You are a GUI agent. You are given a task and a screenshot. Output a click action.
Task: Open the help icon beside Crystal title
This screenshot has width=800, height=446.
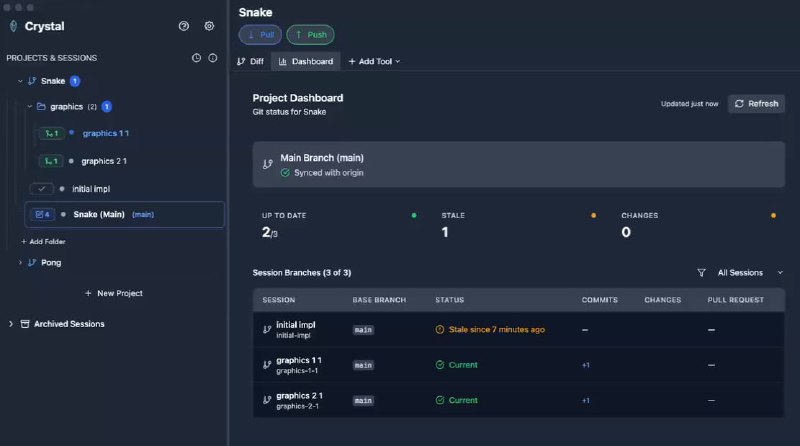(183, 26)
